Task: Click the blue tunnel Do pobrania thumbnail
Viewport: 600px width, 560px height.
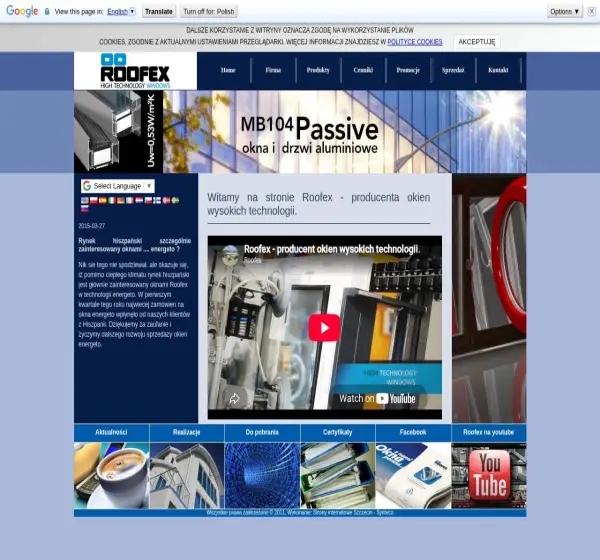Action: click(262, 475)
